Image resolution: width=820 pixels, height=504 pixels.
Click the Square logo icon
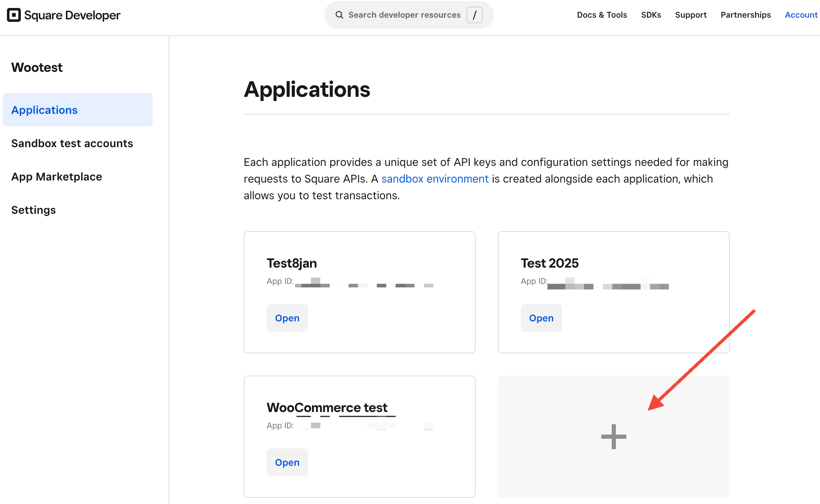pyautogui.click(x=14, y=15)
